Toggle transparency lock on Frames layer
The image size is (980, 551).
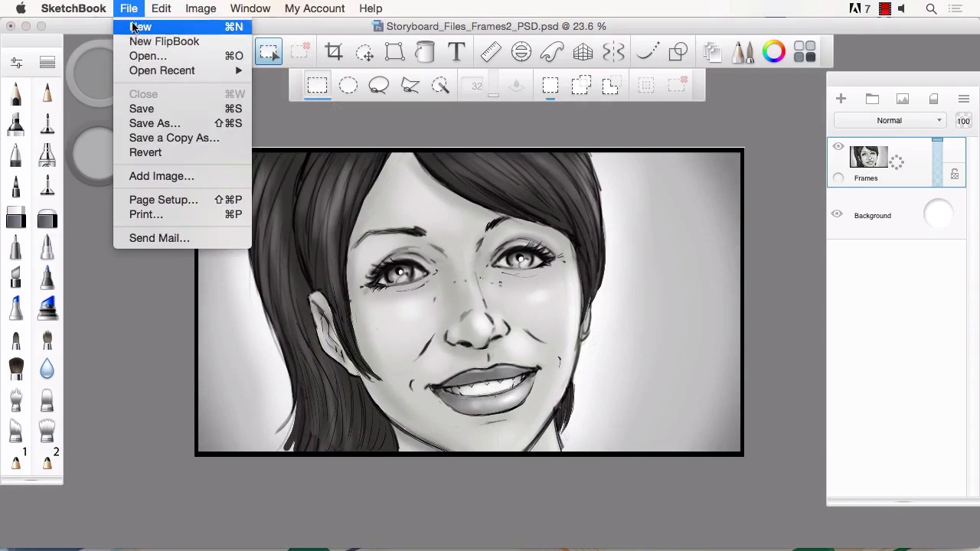955,175
